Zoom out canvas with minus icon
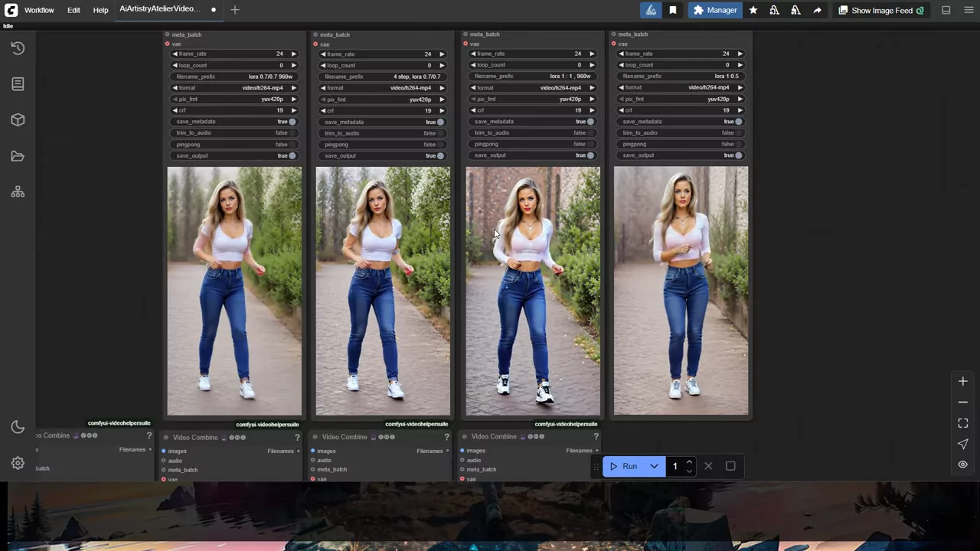This screenshot has height=551, width=980. pyautogui.click(x=963, y=402)
